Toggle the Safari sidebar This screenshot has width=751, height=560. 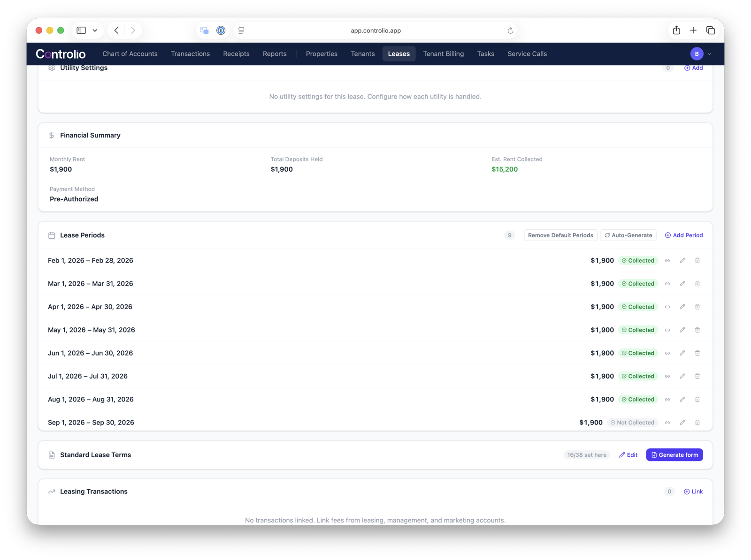(81, 30)
